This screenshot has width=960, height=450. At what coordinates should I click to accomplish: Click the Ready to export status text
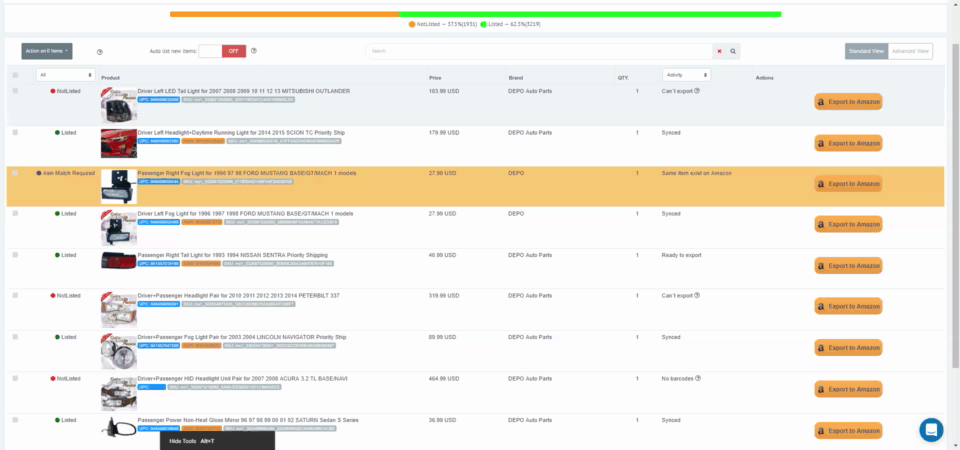(681, 255)
